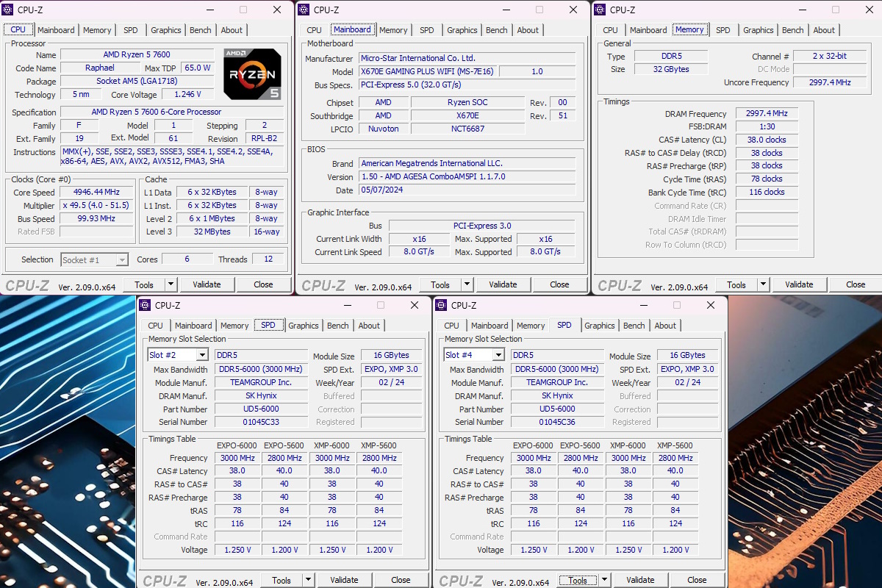Click CPU-Z title icon in Slot #4 SPD window
The image size is (882, 588).
441,305
